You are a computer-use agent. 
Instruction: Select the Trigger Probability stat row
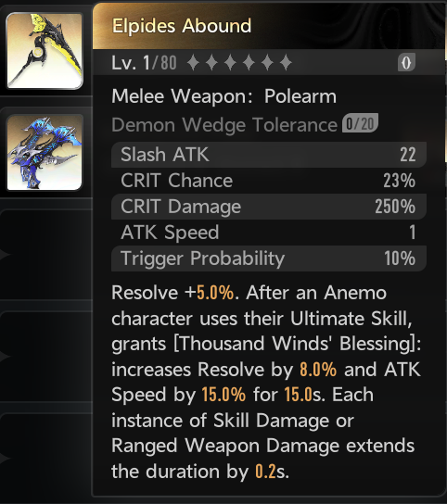pyautogui.click(x=269, y=258)
